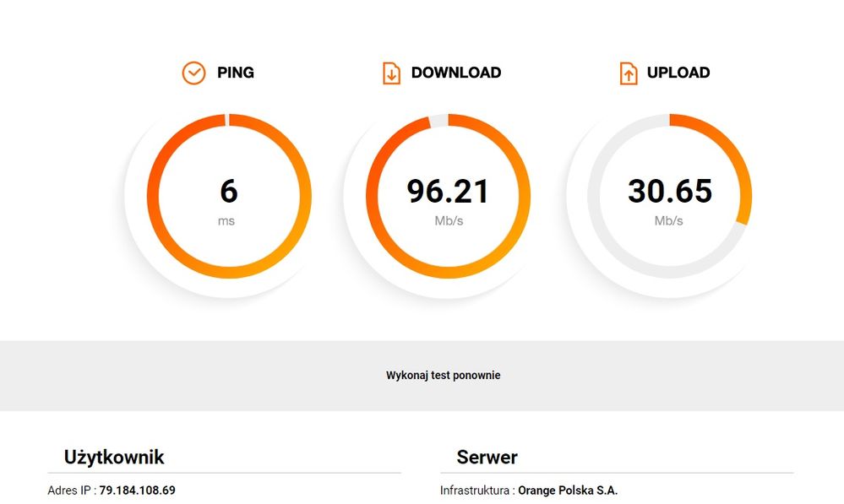Click the Użytkownik section heading
The image size is (844, 504).
pyautogui.click(x=114, y=458)
